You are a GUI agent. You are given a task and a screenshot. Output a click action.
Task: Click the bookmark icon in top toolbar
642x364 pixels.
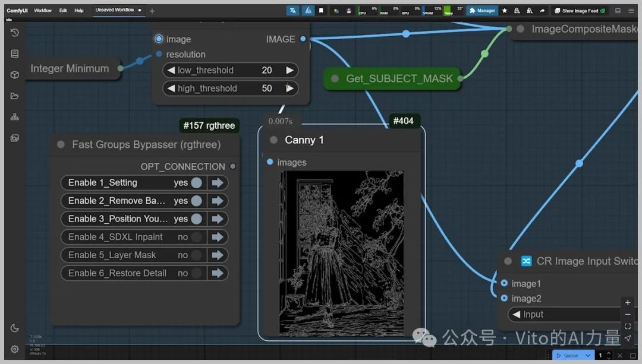click(322, 11)
